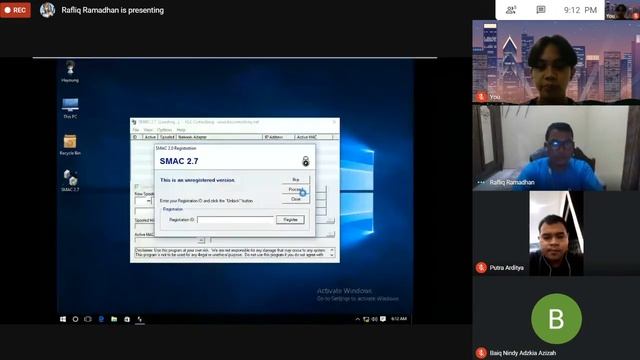
Task: Open the SMAC 2.7 desktop shortcut
Action: [70, 181]
